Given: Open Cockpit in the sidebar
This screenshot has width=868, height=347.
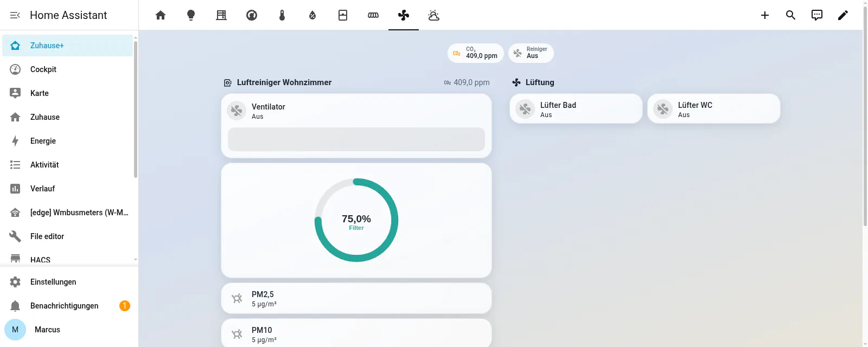Looking at the screenshot, I should coord(67,69).
